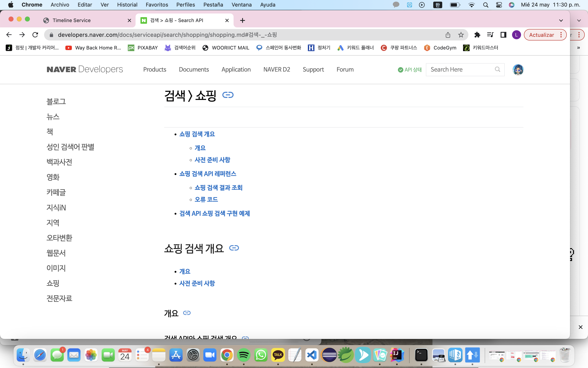Image resolution: width=588 pixels, height=368 pixels.
Task: Open Visual Studio Code from the dock
Action: [x=312, y=355]
